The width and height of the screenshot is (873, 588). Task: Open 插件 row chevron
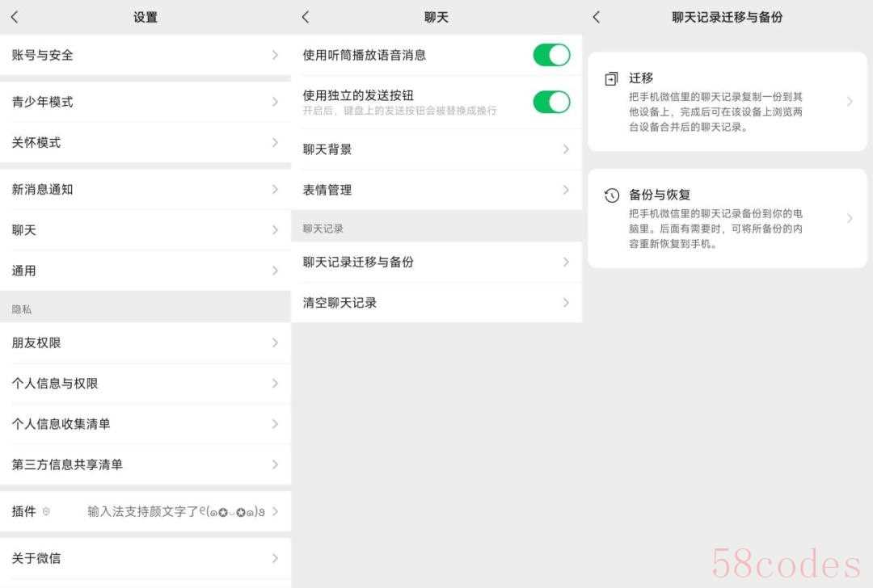pyautogui.click(x=275, y=511)
